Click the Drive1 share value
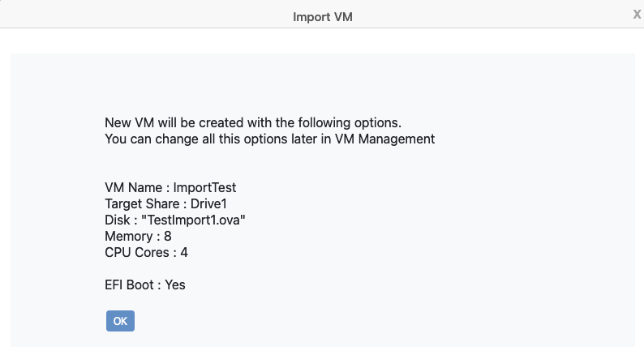 (x=214, y=203)
